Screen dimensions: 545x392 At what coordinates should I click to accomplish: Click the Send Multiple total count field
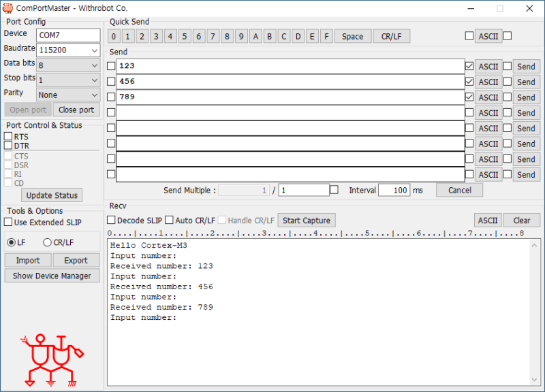pyautogui.click(x=304, y=191)
